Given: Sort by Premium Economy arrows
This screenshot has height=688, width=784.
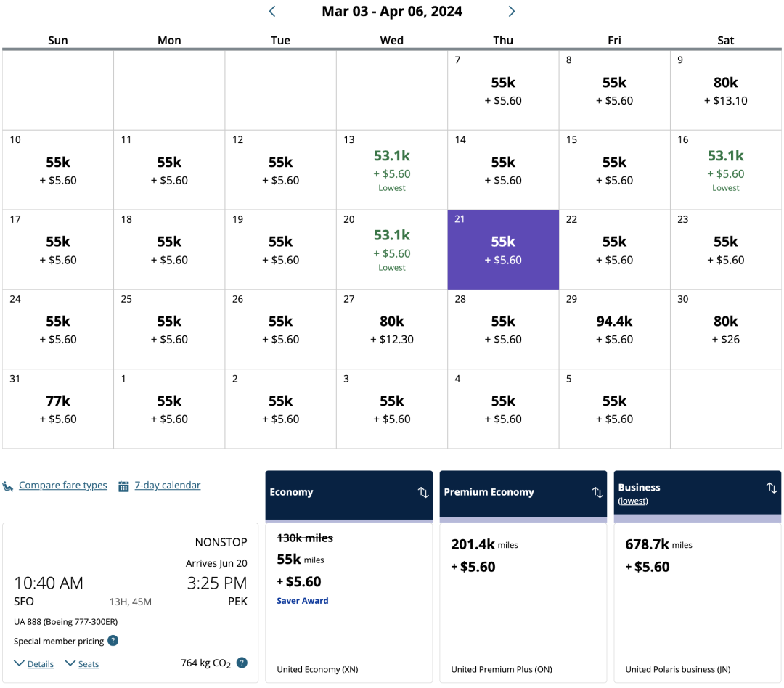Looking at the screenshot, I should [597, 493].
